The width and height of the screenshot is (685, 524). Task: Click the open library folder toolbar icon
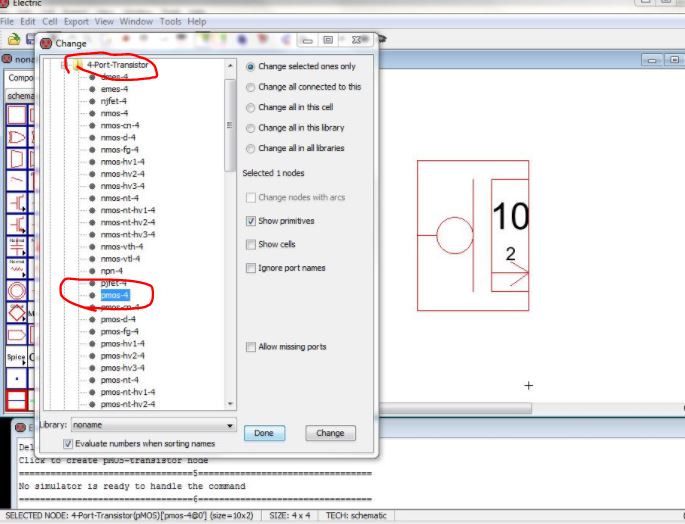pyautogui.click(x=14, y=40)
